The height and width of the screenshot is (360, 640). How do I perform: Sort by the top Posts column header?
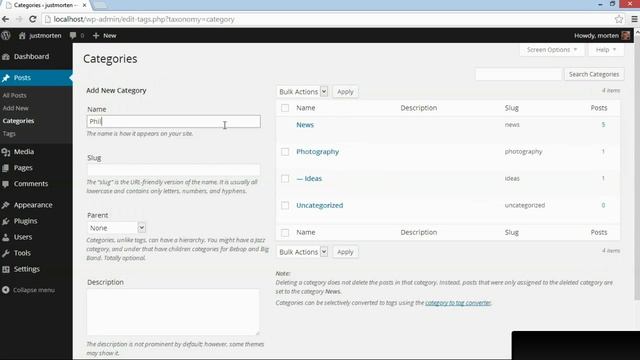tap(599, 108)
